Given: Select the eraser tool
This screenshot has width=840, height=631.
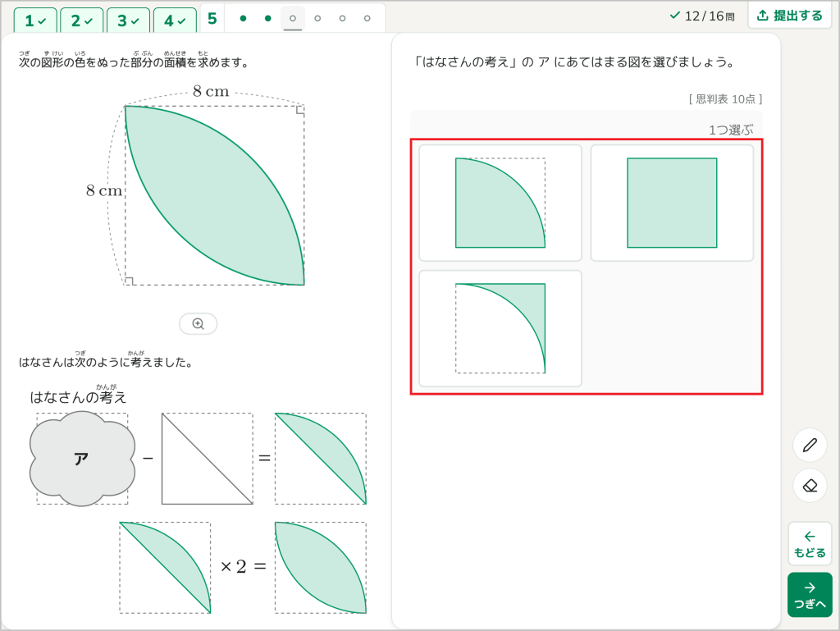Looking at the screenshot, I should (810, 486).
